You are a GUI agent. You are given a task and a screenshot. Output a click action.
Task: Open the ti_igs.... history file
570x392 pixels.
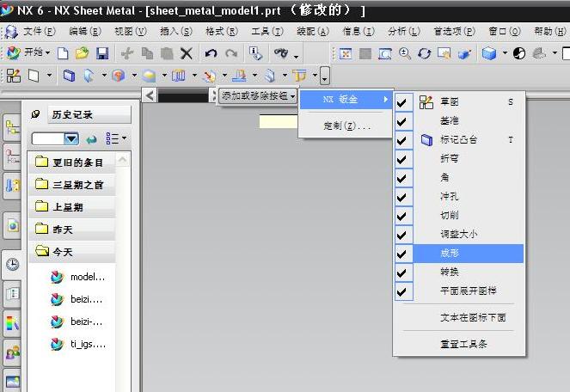[x=77, y=344]
